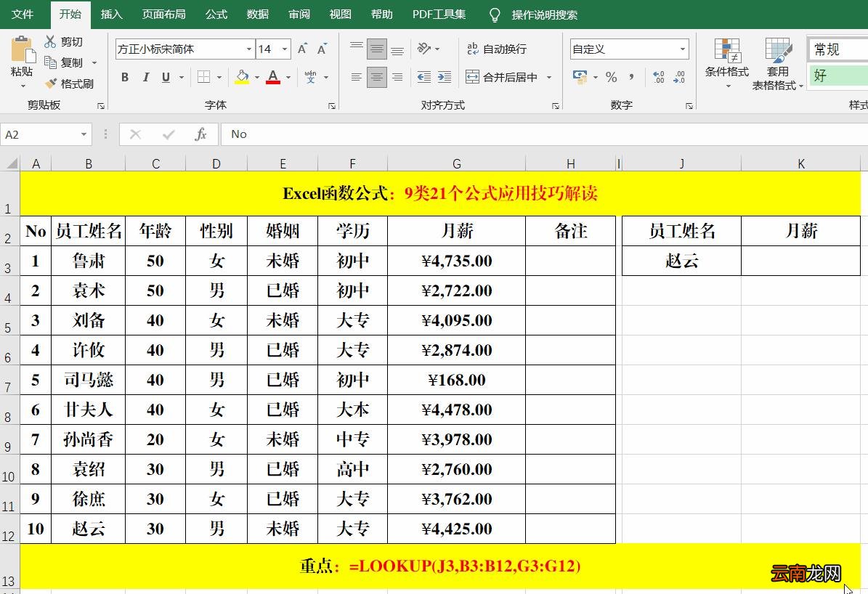The width and height of the screenshot is (868, 594).
Task: Apply the 常规 (Normal) cell style
Action: coord(838,49)
